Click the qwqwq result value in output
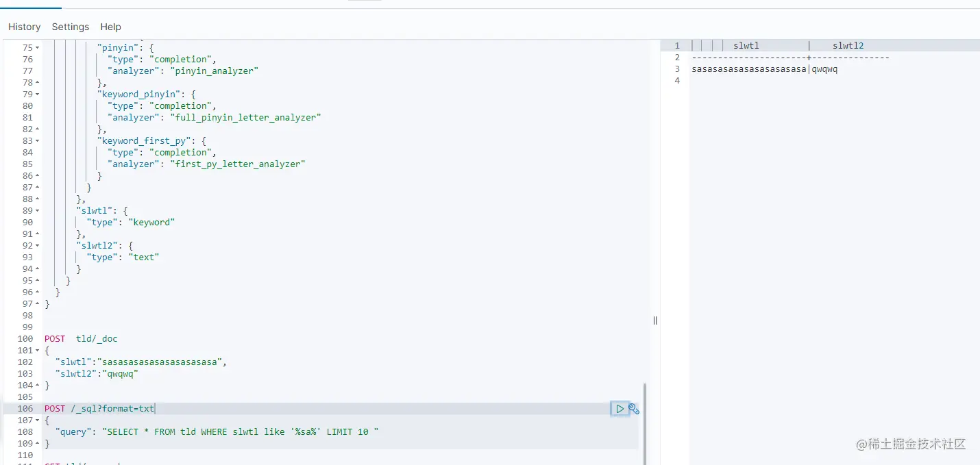 [825, 69]
